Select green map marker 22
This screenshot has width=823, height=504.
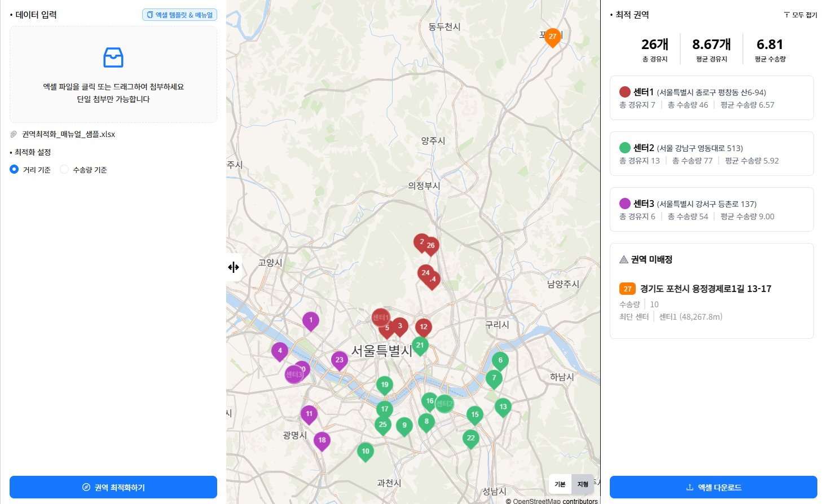(471, 439)
